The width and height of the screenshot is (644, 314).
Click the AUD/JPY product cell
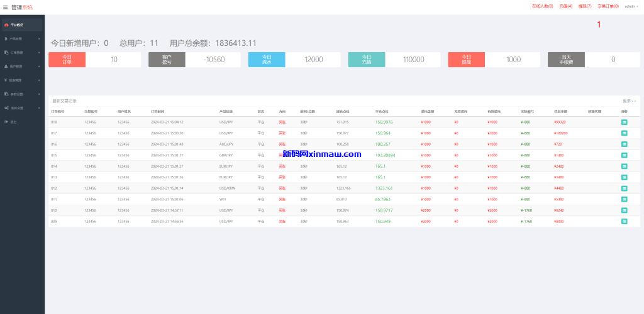[226, 144]
